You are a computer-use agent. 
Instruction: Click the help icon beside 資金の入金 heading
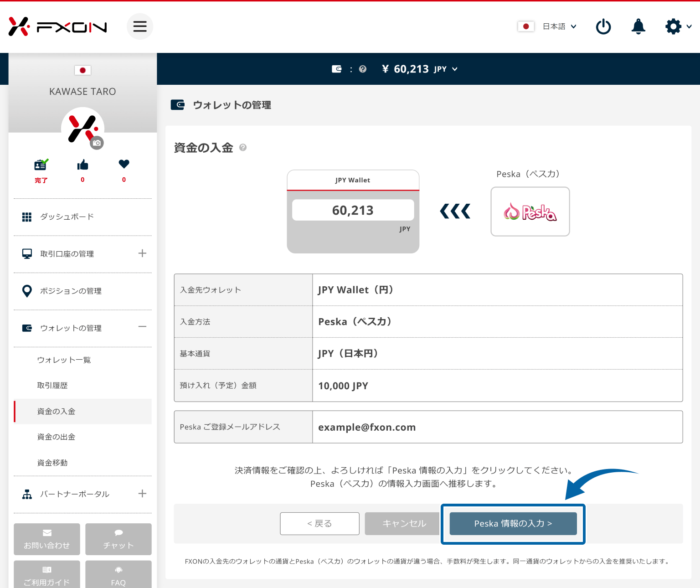(243, 148)
